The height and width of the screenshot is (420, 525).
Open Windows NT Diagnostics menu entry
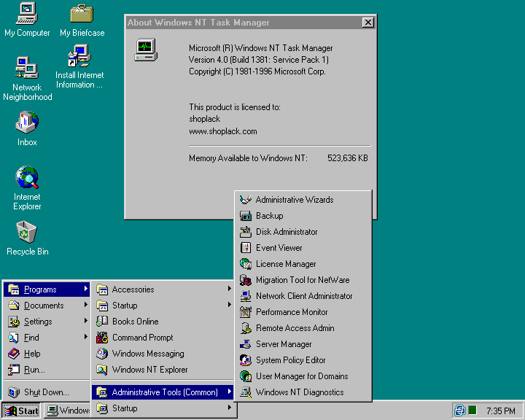[x=303, y=392]
